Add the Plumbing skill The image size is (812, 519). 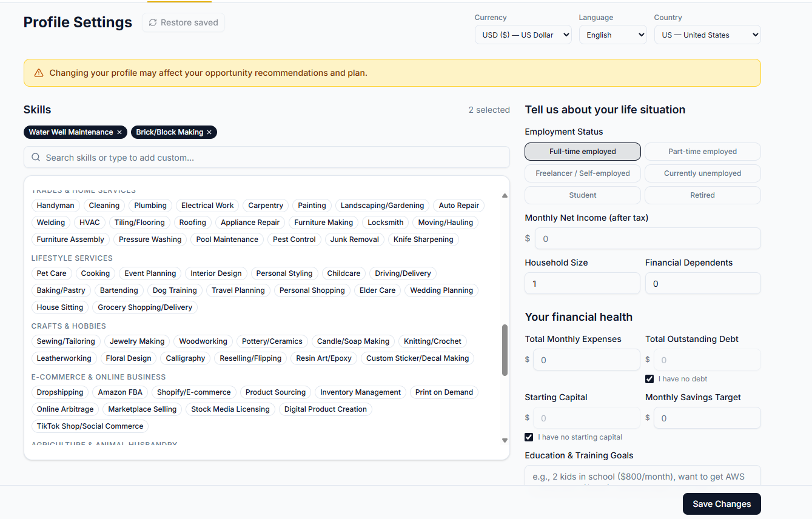pyautogui.click(x=150, y=205)
